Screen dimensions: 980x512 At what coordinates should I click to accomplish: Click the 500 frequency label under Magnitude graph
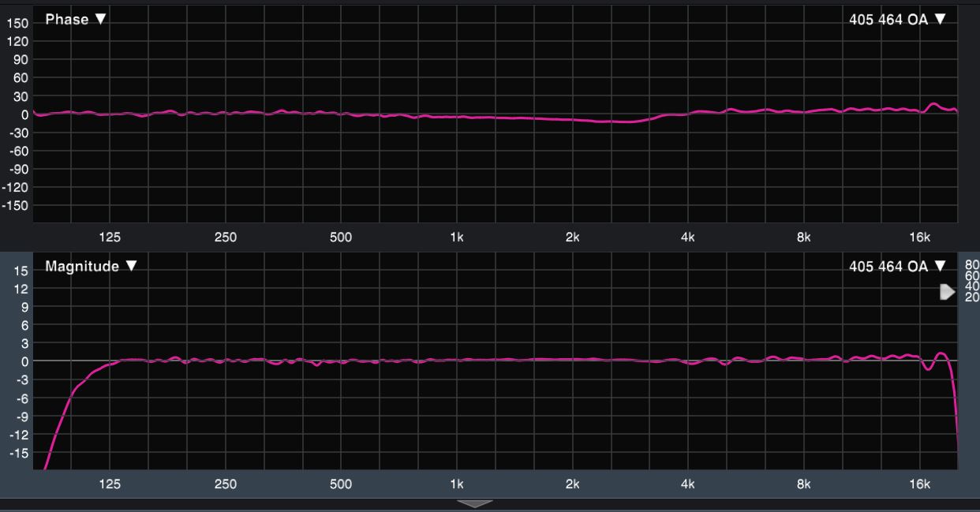341,484
